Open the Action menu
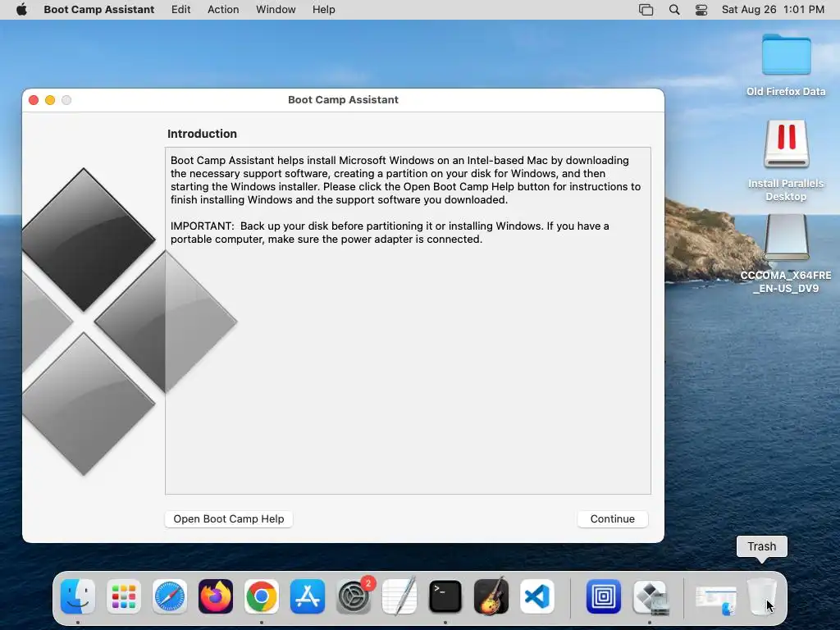 pyautogui.click(x=223, y=10)
